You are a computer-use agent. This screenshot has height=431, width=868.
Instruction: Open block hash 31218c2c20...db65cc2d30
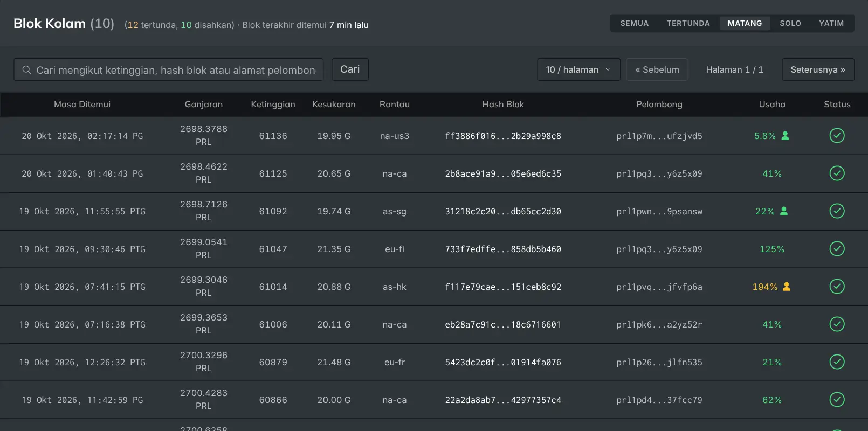[503, 211]
